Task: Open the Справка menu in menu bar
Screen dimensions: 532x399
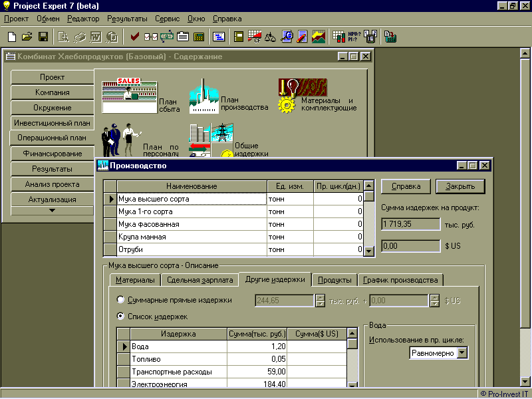Action: tap(227, 19)
